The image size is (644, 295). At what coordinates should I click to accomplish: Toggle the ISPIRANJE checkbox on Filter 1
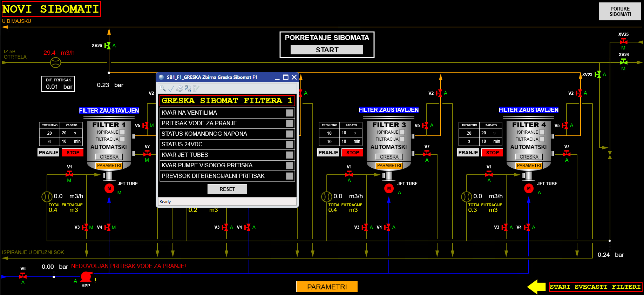[x=122, y=132]
